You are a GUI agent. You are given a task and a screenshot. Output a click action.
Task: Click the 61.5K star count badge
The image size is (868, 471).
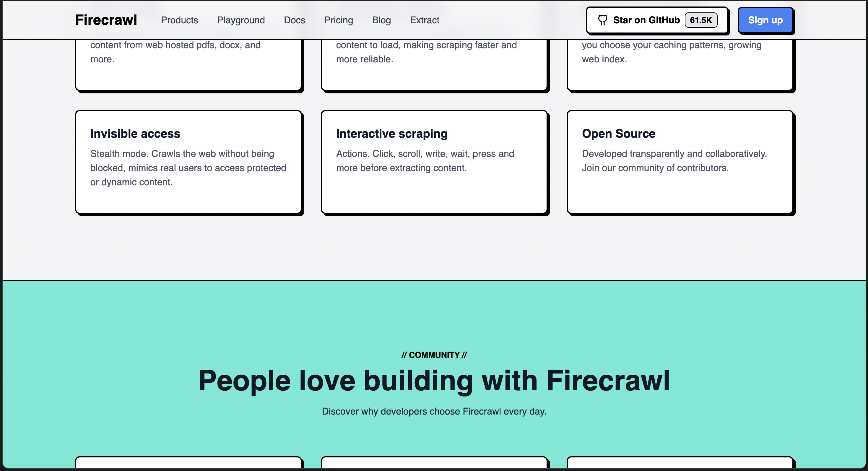point(701,20)
